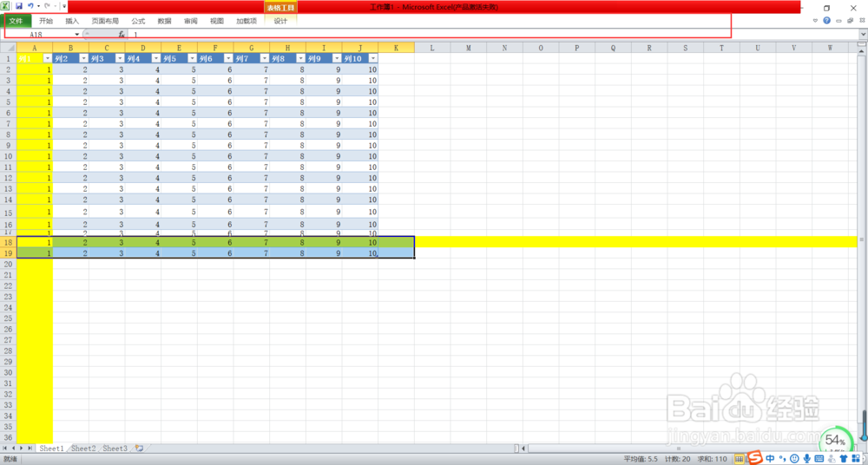The image size is (868, 465).
Task: Go to first sheet navigation arrow
Action: [x=5, y=448]
